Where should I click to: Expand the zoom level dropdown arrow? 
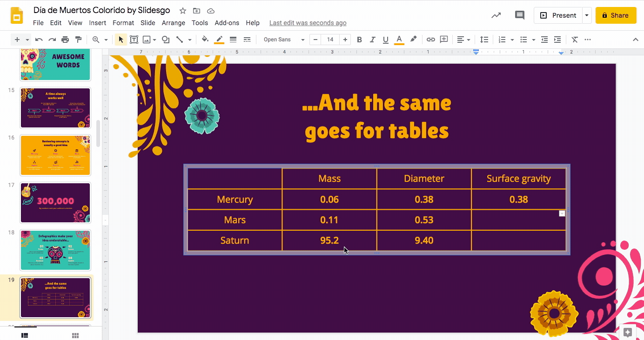(106, 40)
